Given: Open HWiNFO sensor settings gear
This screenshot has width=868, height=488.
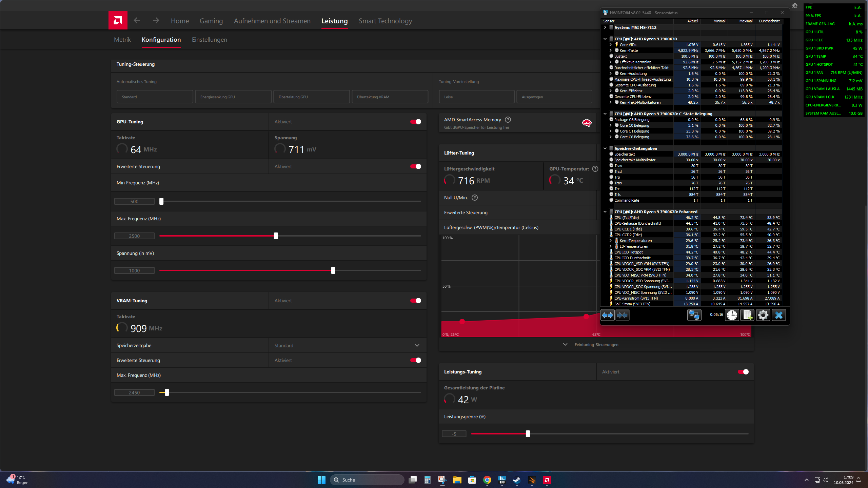Looking at the screenshot, I should click(x=763, y=315).
